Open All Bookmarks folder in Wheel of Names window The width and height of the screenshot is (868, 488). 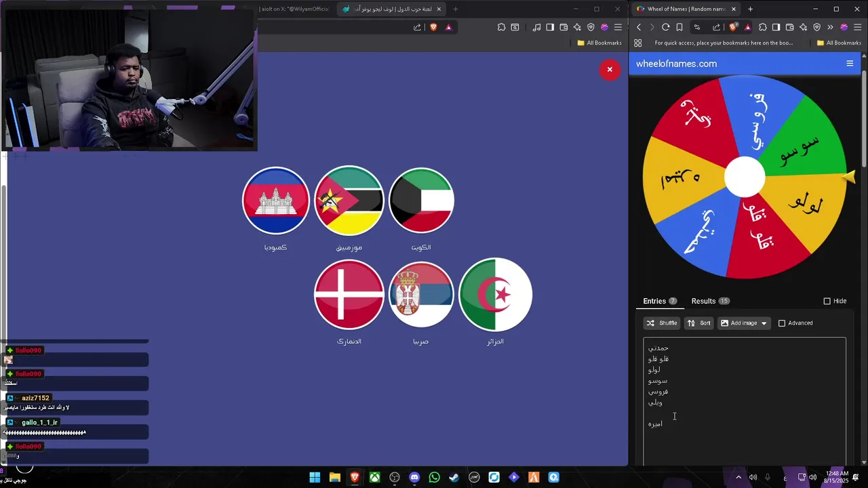839,43
